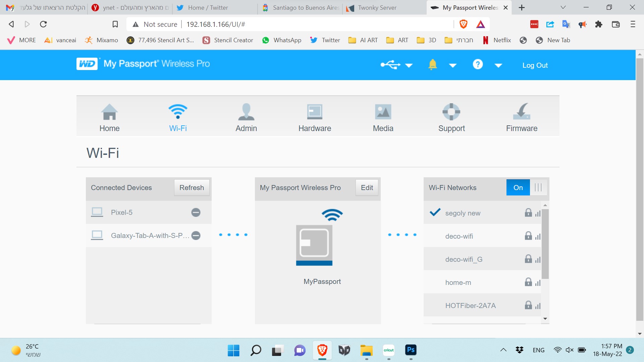Switch to Santiago to Buenos Aires tab
The height and width of the screenshot is (362, 644).
click(300, 7)
